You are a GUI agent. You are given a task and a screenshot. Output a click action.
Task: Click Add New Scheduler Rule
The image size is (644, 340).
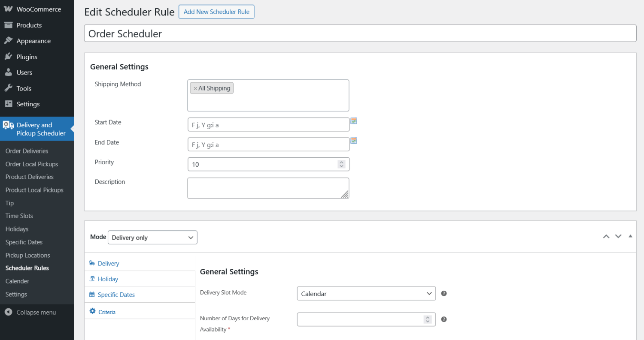pos(216,12)
